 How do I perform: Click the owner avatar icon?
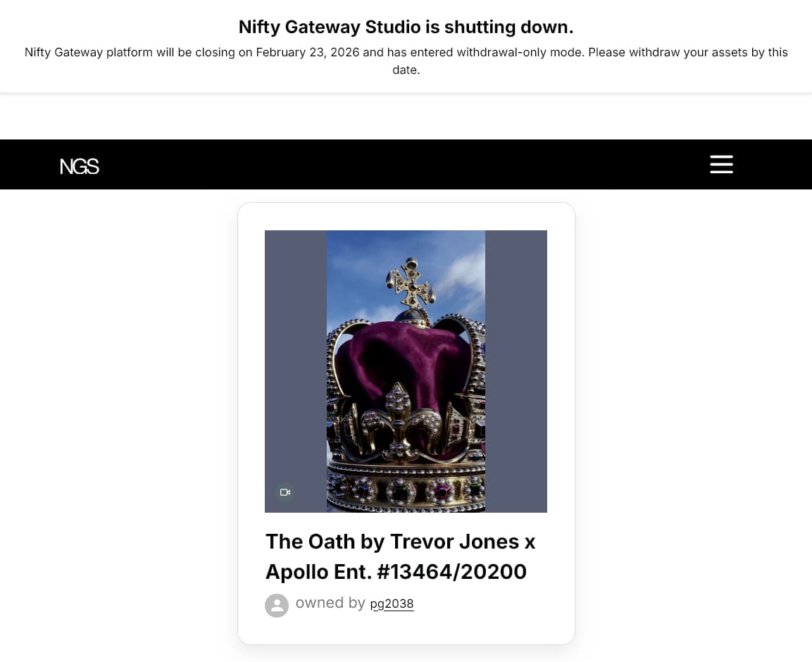(x=277, y=606)
